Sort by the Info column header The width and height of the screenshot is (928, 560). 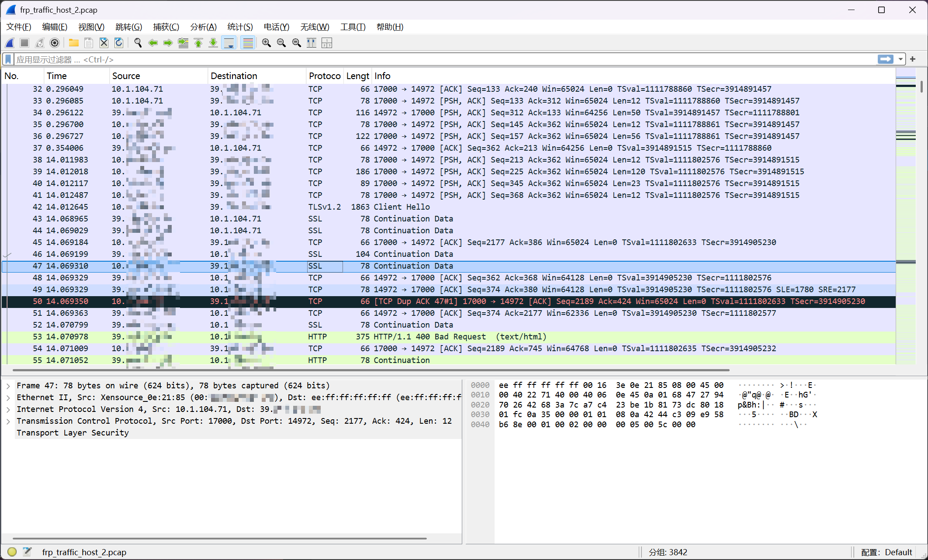click(x=633, y=76)
